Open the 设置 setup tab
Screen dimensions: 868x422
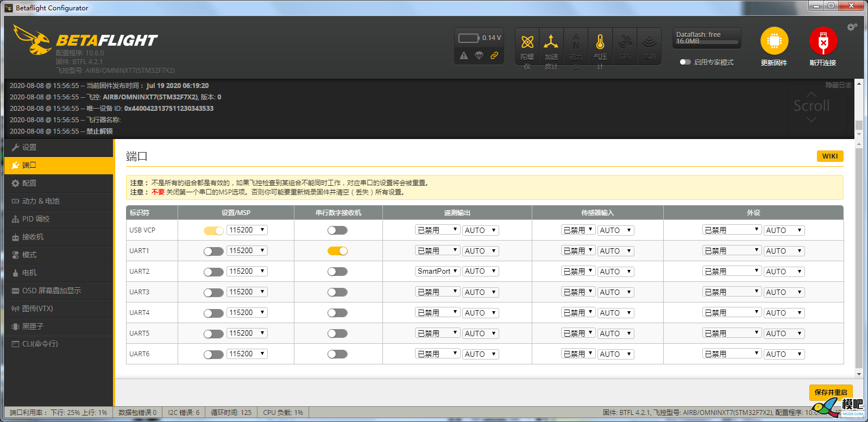pyautogui.click(x=59, y=147)
